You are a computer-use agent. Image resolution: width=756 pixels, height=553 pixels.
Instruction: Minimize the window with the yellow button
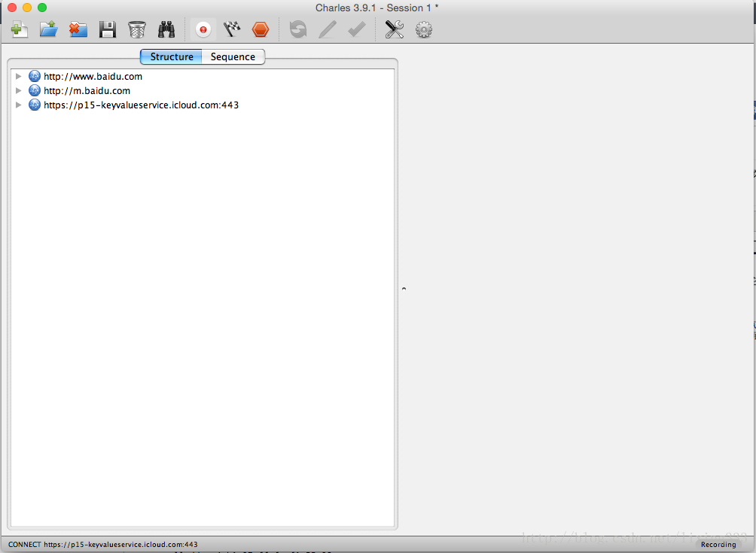pos(27,8)
